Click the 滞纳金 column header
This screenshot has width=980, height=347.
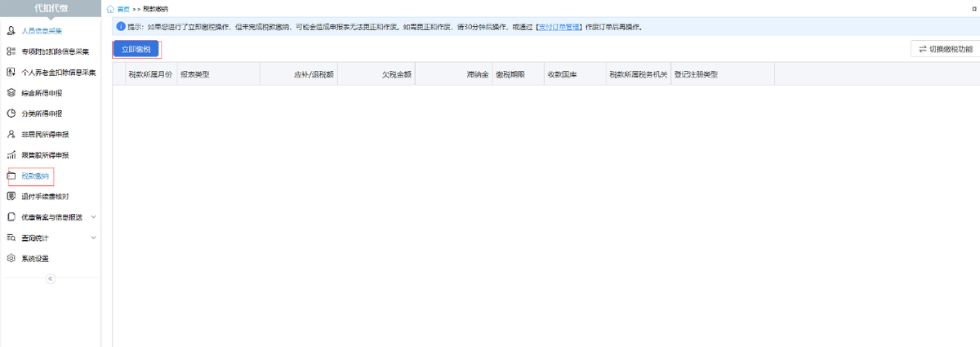pos(453,74)
